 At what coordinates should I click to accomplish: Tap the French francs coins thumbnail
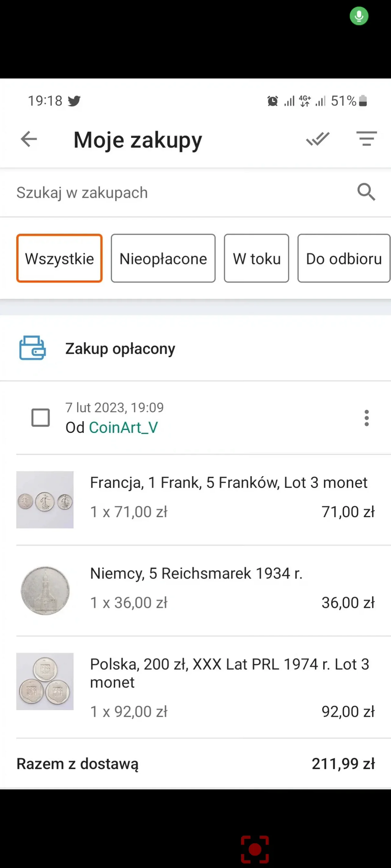[45, 500]
